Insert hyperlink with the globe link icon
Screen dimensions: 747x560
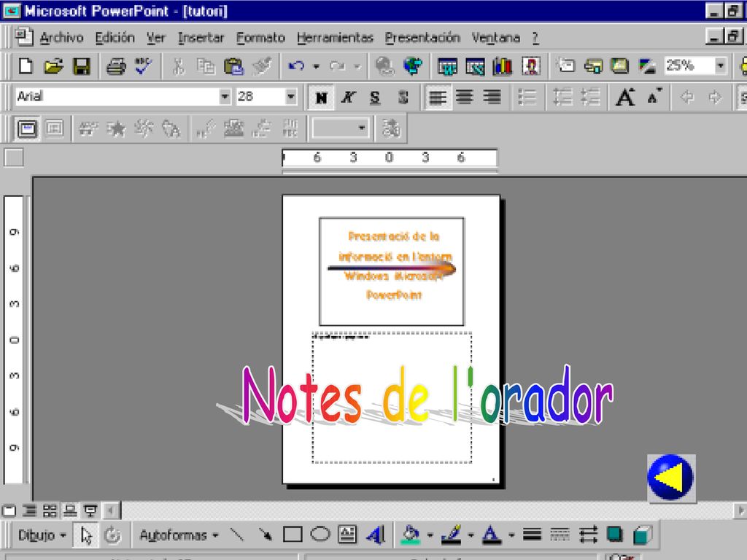click(384, 66)
